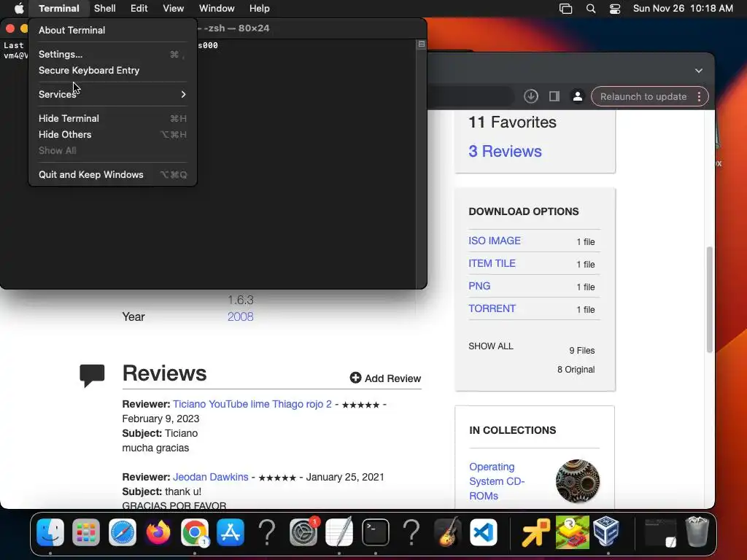Click the 8 Original count
Image resolution: width=747 pixels, height=560 pixels.
point(576,370)
